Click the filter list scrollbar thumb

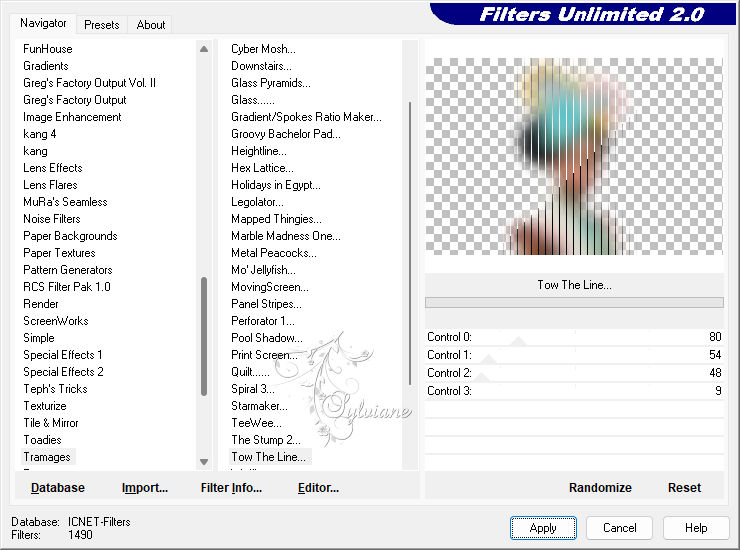[x=410, y=243]
